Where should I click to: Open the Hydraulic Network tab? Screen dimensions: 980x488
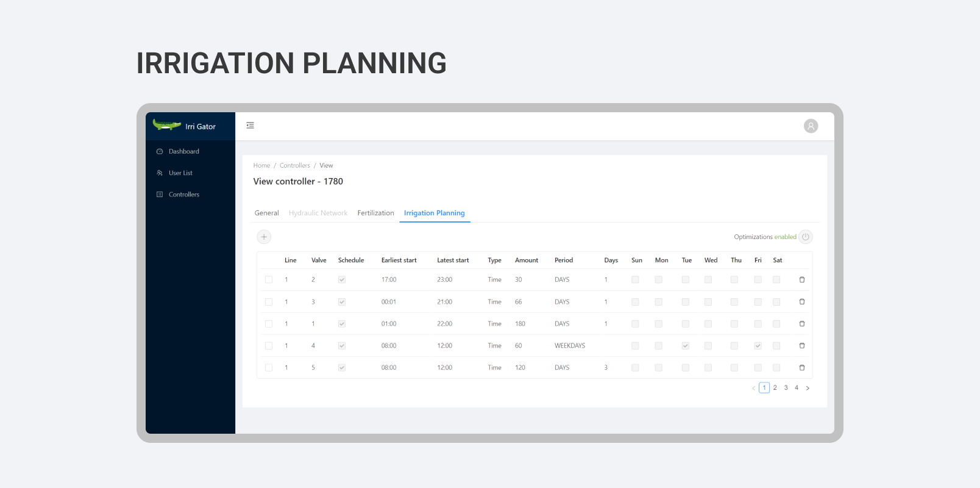click(318, 213)
